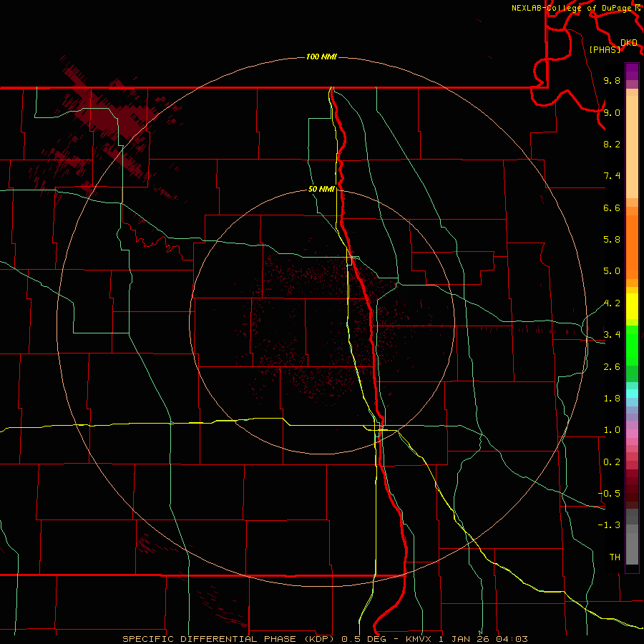Image resolution: width=644 pixels, height=644 pixels.
Task: Click the 9.8 scale value
Action: click(612, 80)
